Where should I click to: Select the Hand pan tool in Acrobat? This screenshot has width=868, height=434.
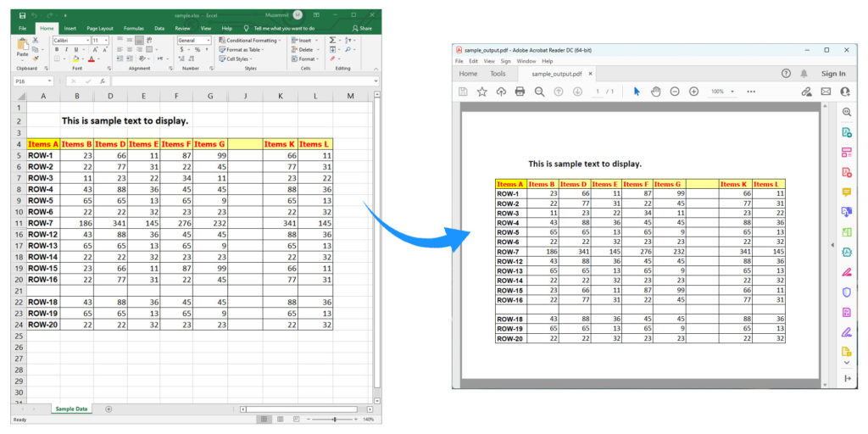click(655, 92)
